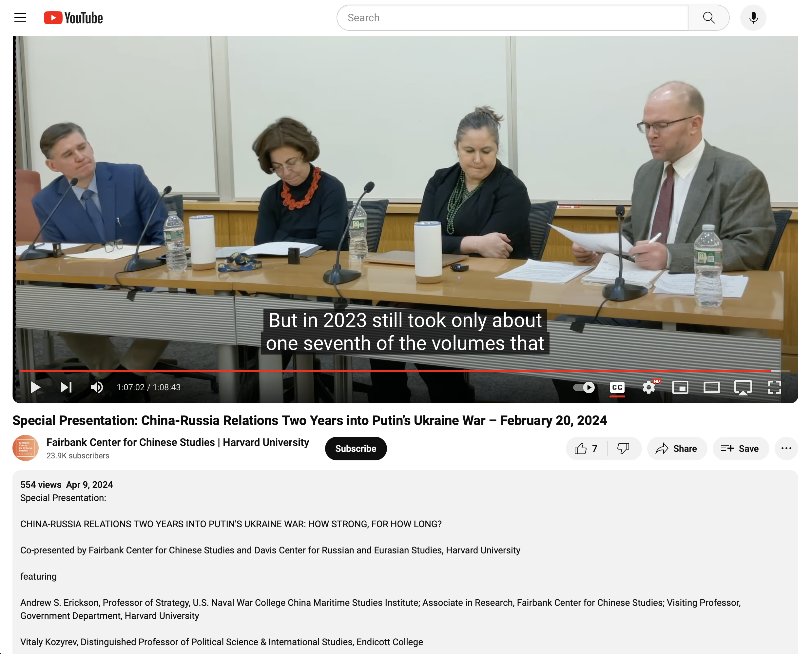
Task: Click the Co-presented by Fairbank Center line
Action: [270, 550]
